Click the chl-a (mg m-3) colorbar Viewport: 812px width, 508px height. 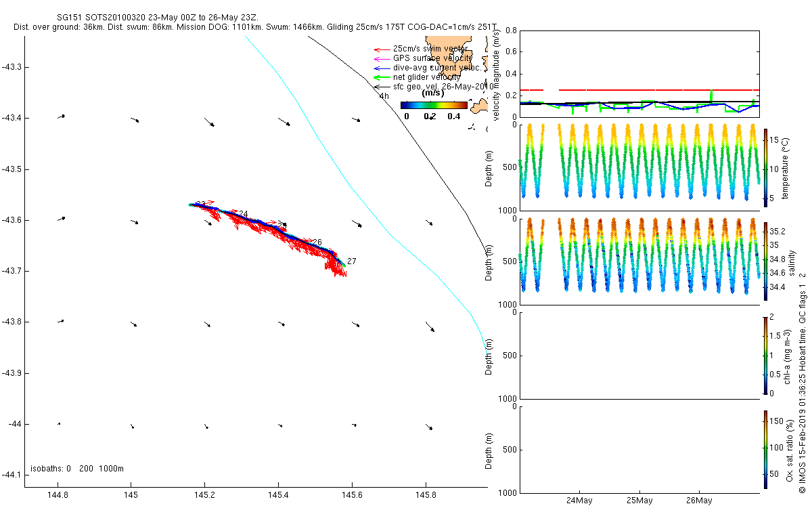(765, 355)
